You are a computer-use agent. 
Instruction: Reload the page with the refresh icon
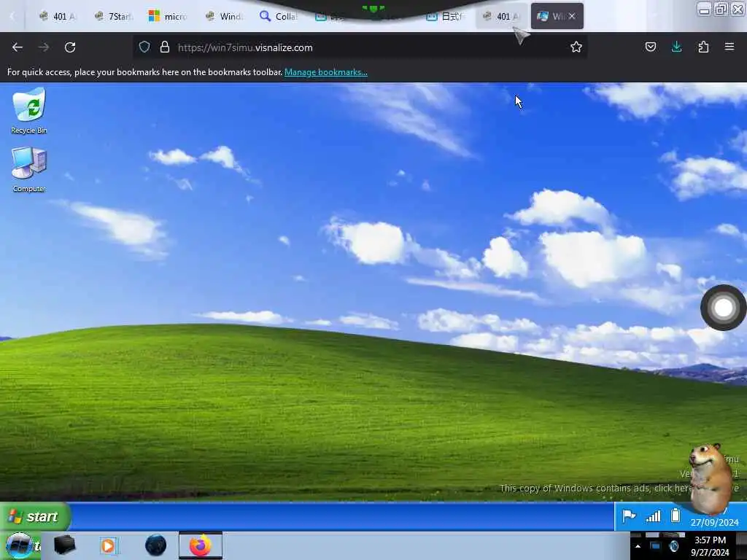point(70,47)
